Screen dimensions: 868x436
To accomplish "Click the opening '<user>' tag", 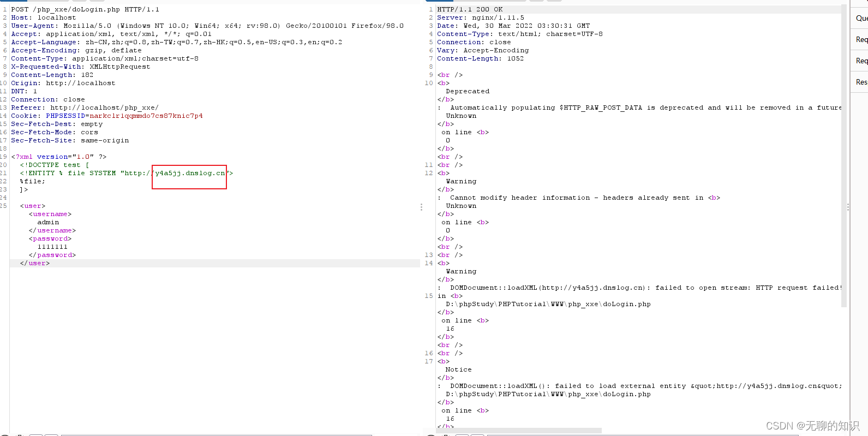I will (x=33, y=206).
